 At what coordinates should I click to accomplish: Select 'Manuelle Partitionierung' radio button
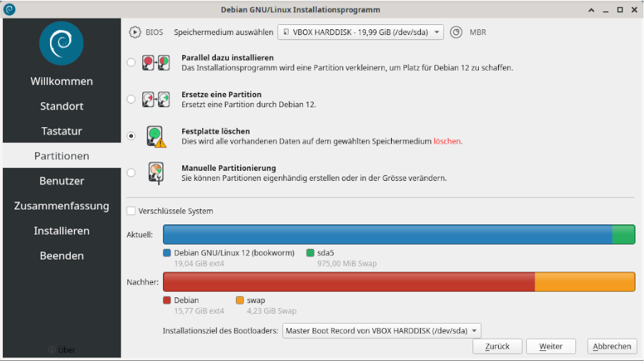point(131,172)
